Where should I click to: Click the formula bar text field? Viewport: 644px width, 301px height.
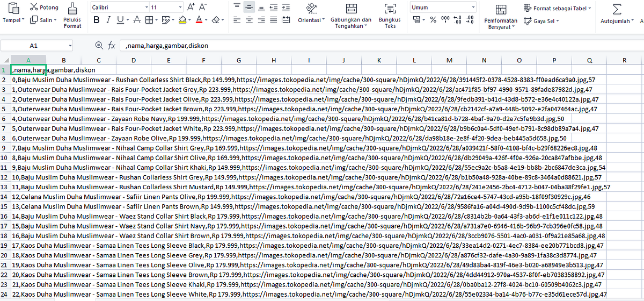(382, 46)
